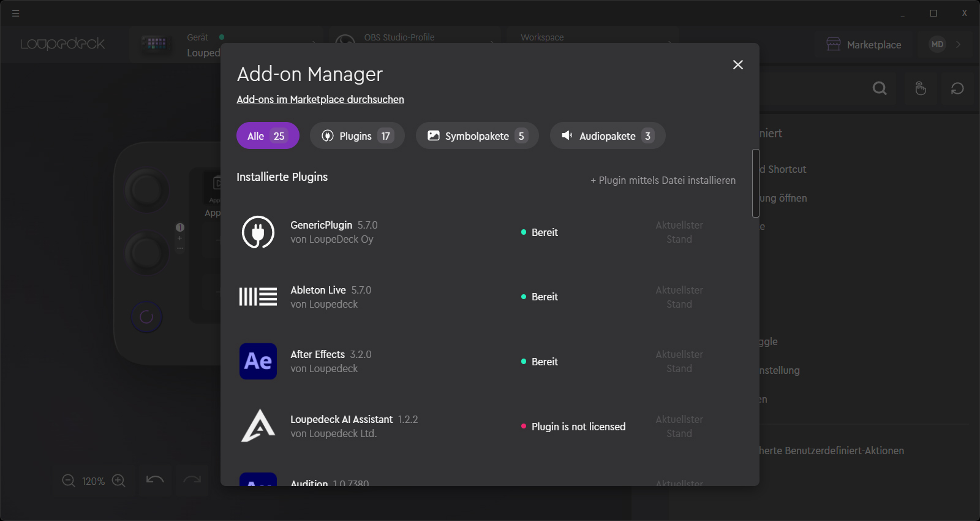Show all 25 add-ons with Alle filter
Screen dimensions: 980x521
268,136
